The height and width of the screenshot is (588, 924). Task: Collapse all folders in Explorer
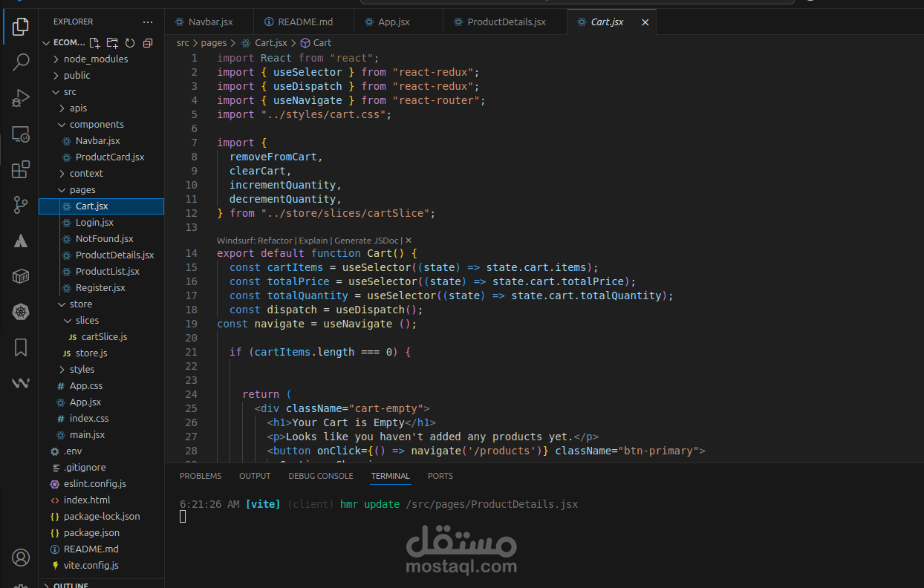pyautogui.click(x=148, y=43)
